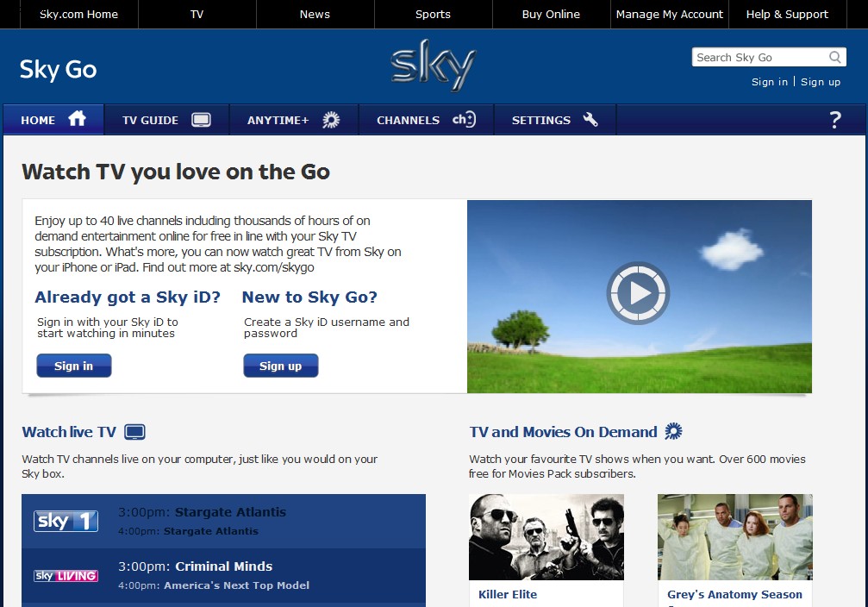Select the SETTINGS tab label
This screenshot has height=607, width=868.
pos(540,120)
